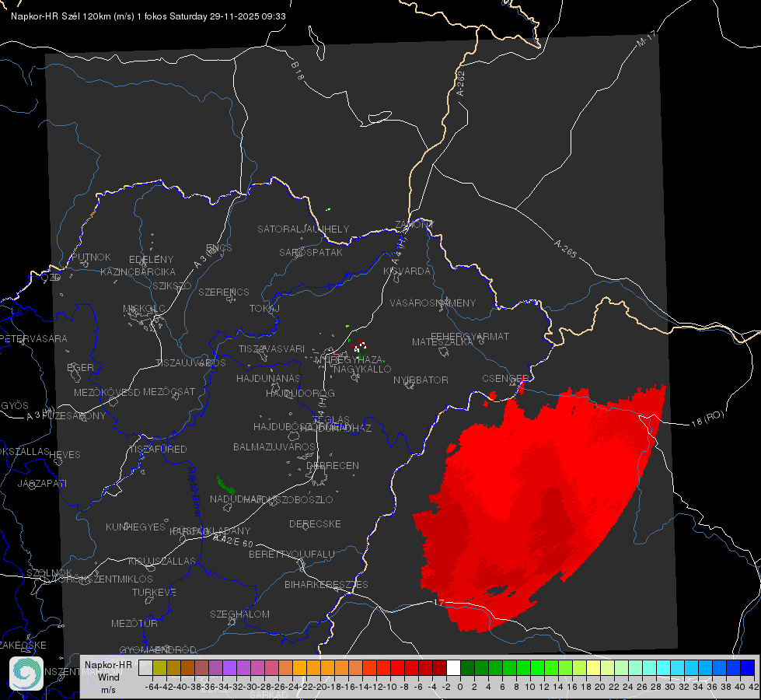Click the MÁTÉSZALKA city label
The width and height of the screenshot is (761, 700).
442,342
